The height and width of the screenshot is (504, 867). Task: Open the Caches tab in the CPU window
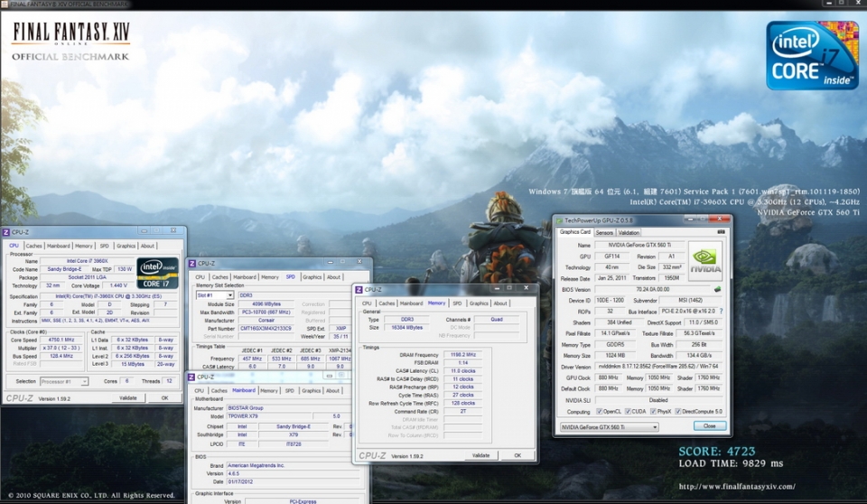[33, 246]
